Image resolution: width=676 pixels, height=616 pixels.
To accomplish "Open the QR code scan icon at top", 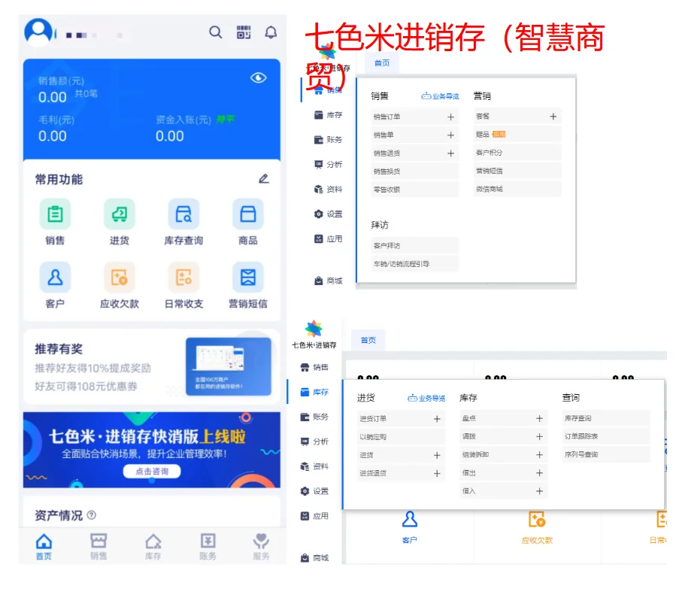I will (243, 33).
